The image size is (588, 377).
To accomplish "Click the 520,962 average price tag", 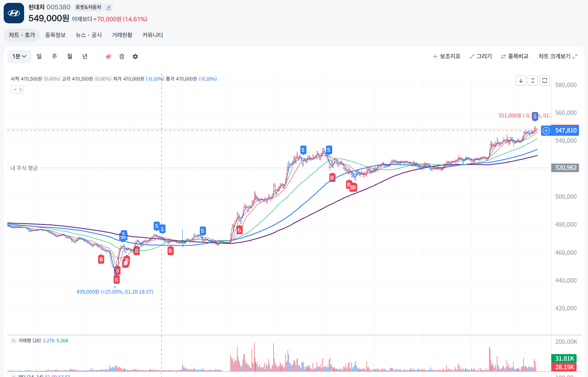I will [566, 168].
